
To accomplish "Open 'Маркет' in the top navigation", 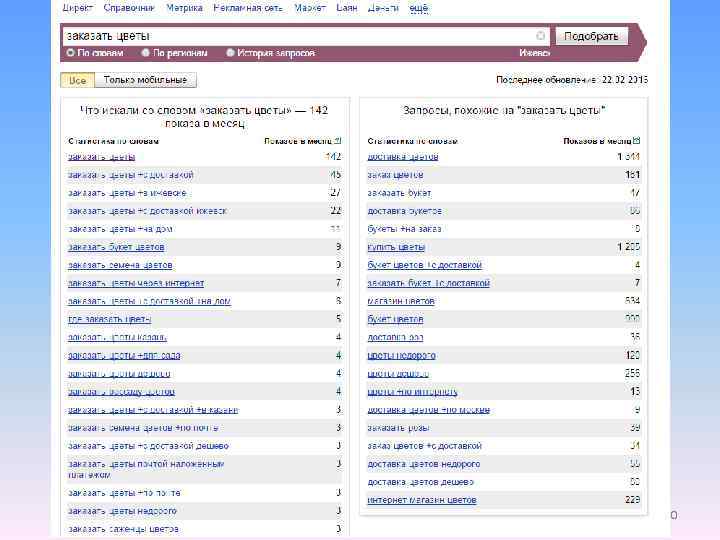I will (x=309, y=8).
